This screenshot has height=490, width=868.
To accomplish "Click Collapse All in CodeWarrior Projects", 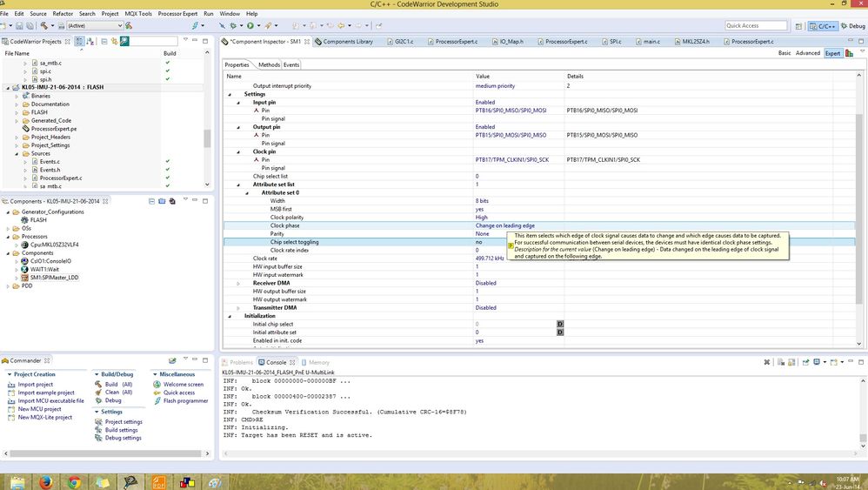I will click(x=104, y=42).
